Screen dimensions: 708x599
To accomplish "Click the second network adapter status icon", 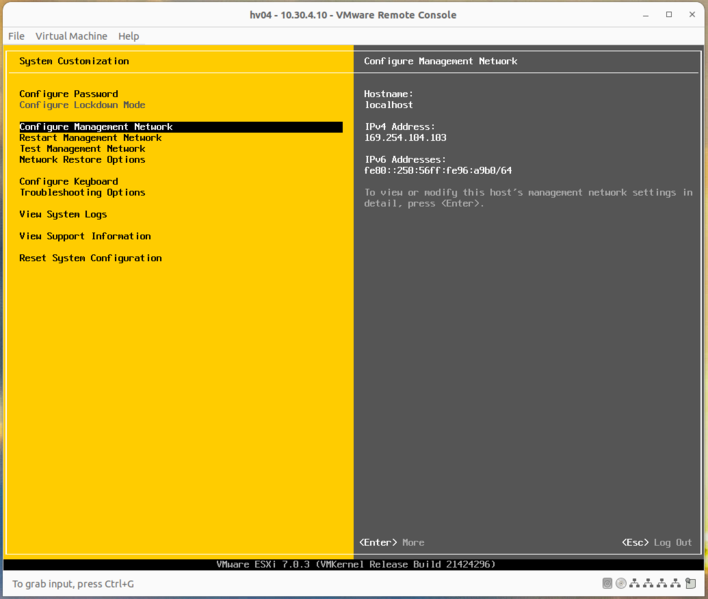I will click(x=648, y=583).
